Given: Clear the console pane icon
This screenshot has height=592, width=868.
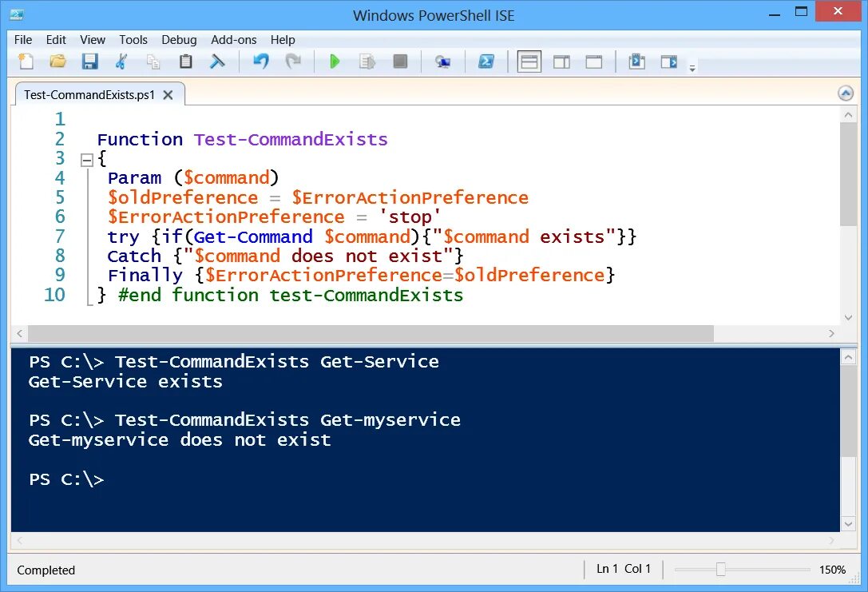Looking at the screenshot, I should coord(217,61).
